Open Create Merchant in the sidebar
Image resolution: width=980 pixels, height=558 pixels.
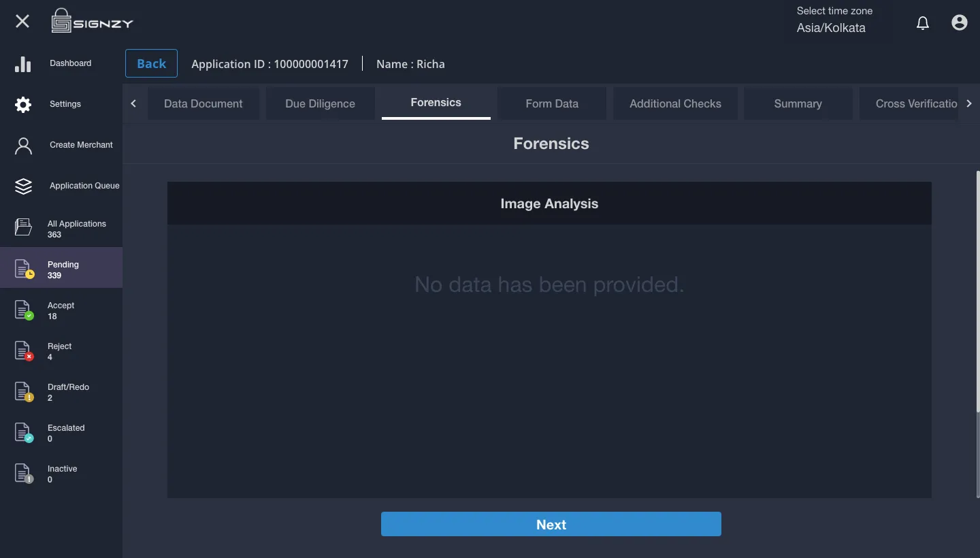81,145
